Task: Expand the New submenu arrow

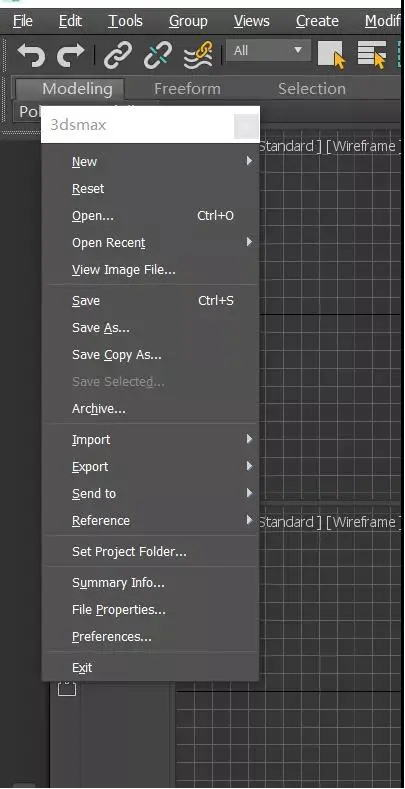Action: click(249, 161)
